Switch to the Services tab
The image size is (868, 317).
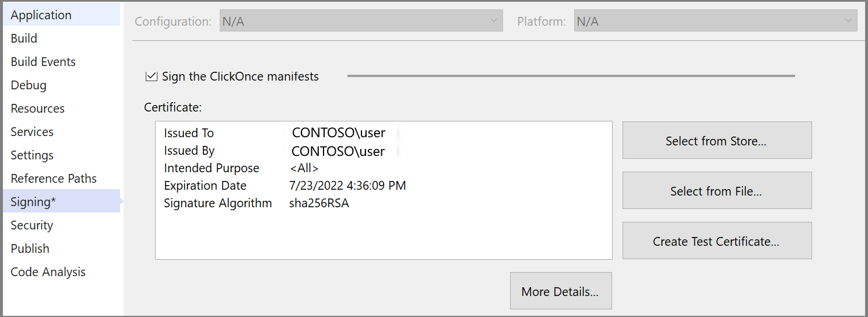click(x=32, y=132)
